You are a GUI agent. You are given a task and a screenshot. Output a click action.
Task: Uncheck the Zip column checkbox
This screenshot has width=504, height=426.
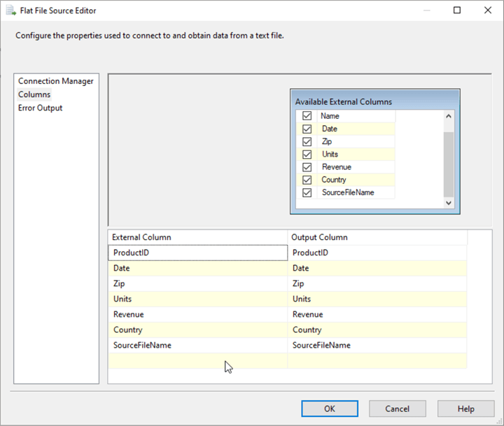(307, 141)
